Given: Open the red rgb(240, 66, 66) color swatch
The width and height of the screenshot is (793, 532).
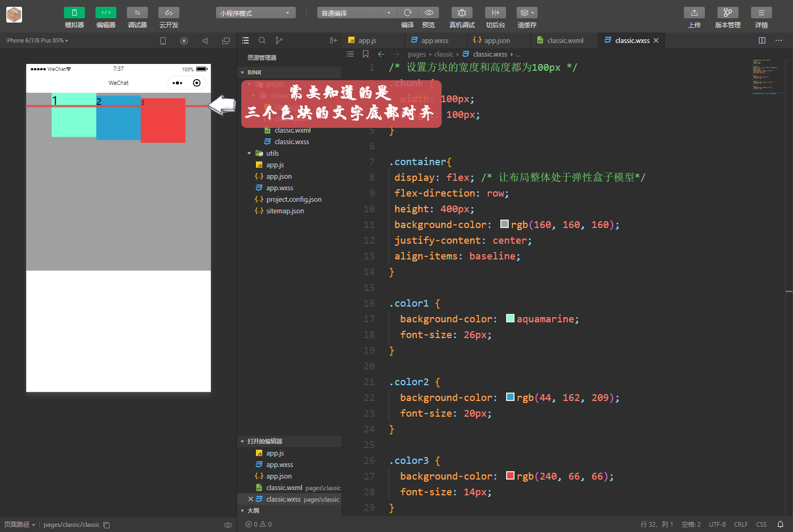Looking at the screenshot, I should [510, 475].
